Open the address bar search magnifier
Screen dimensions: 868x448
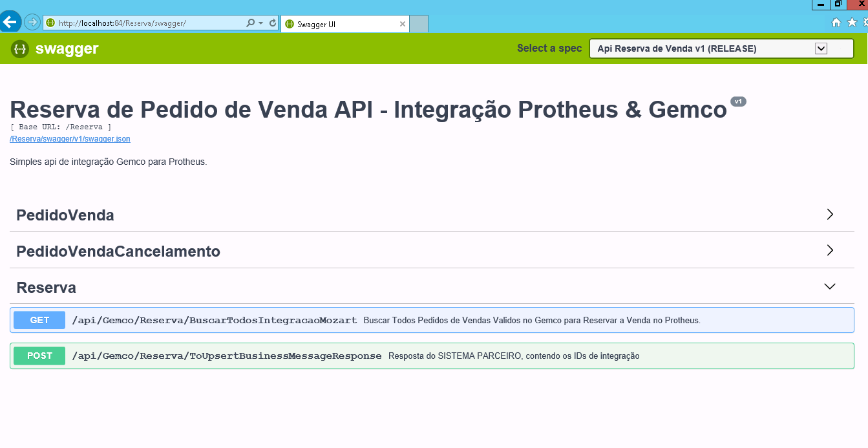click(251, 23)
